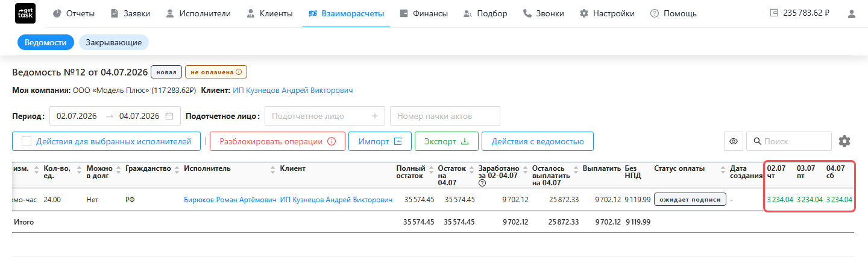Viewport: 868px width, 271px height.
Task: Open table settings gear icon
Action: point(844,141)
